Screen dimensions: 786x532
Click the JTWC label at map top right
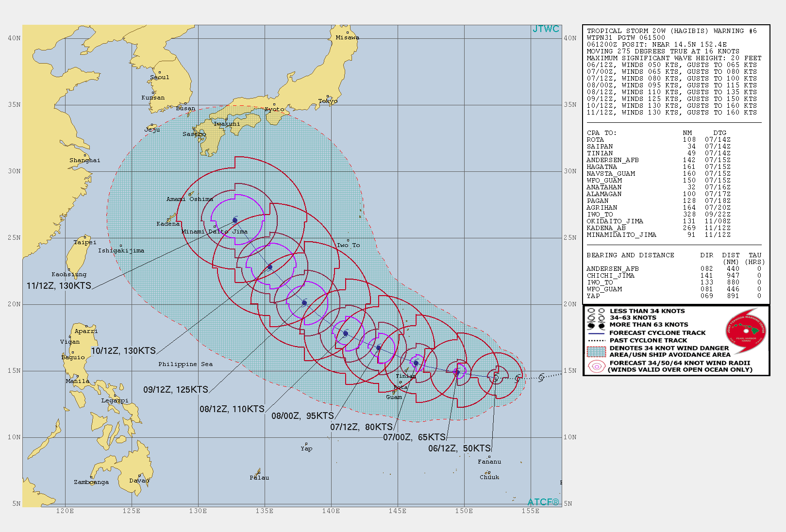coord(546,29)
